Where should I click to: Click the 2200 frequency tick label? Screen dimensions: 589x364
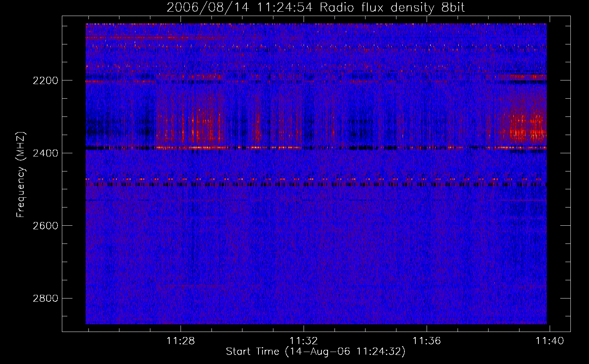pyautogui.click(x=45, y=80)
